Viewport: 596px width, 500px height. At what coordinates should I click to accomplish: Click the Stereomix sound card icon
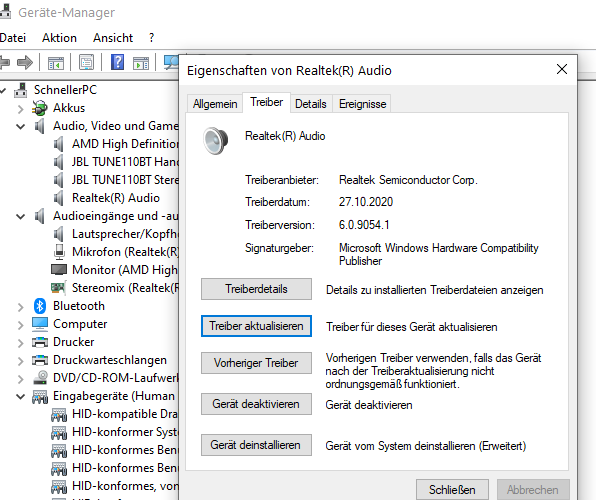[59, 287]
